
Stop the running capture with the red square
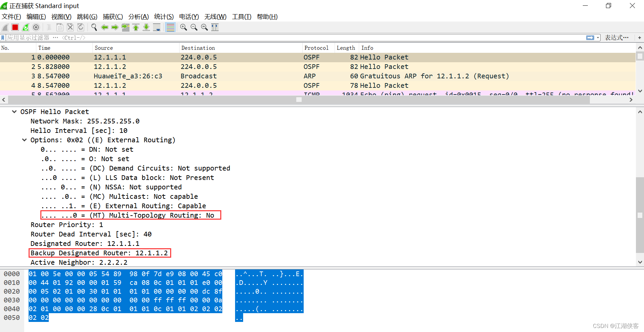pos(15,28)
